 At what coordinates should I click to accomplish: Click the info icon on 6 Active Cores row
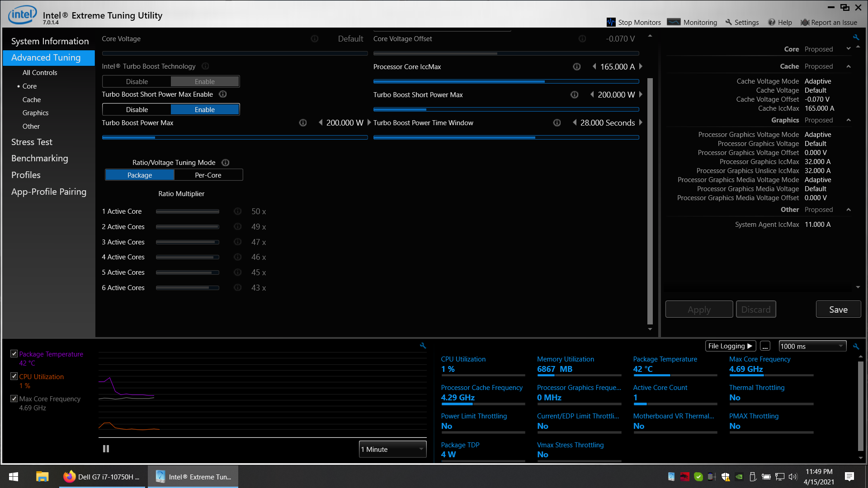point(237,287)
